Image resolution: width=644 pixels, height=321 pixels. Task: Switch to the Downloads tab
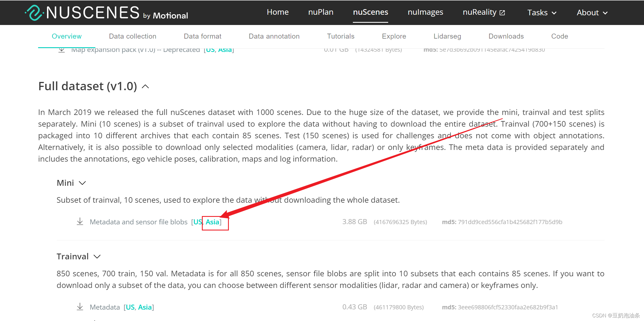point(506,36)
